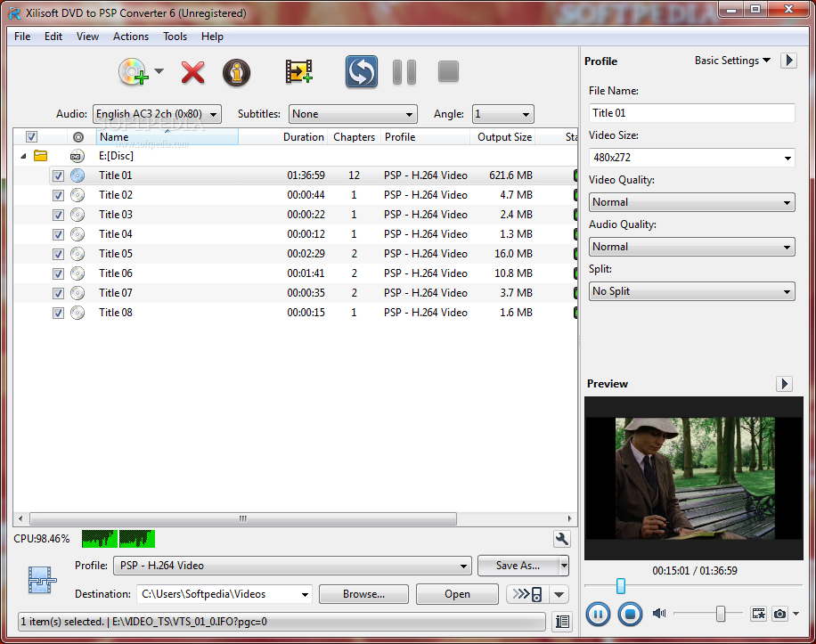
Task: Open the Angle dropdown
Action: 502,114
